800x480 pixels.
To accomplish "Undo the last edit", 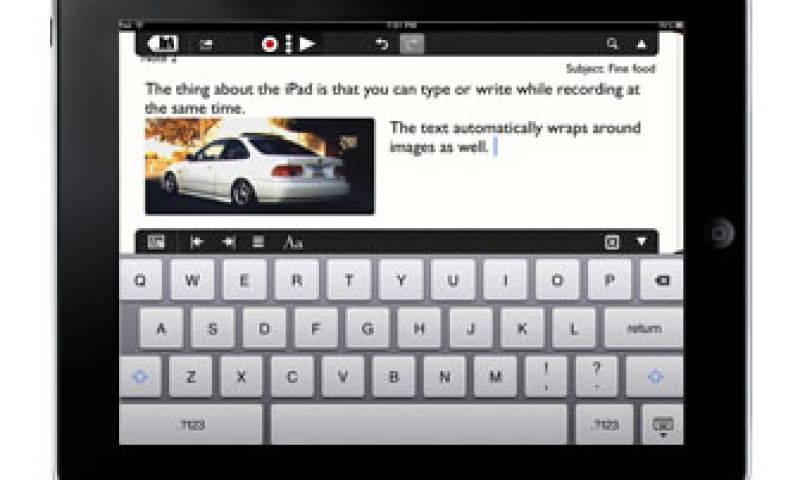I will (x=382, y=44).
